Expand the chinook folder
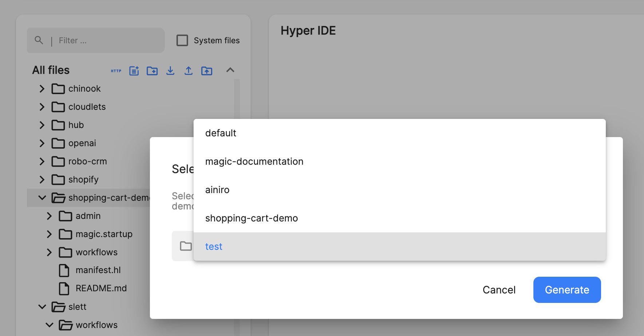This screenshot has width=644, height=336. (41, 88)
